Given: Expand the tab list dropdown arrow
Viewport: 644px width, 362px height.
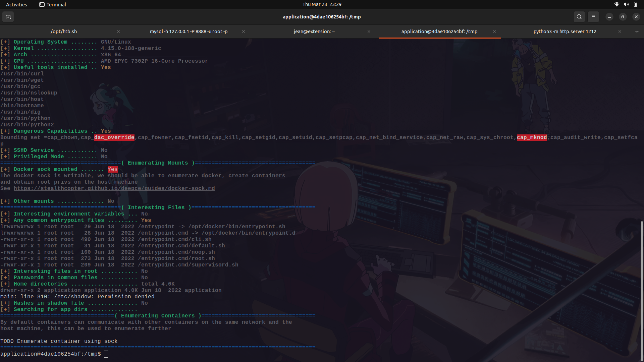Looking at the screenshot, I should [x=637, y=32].
